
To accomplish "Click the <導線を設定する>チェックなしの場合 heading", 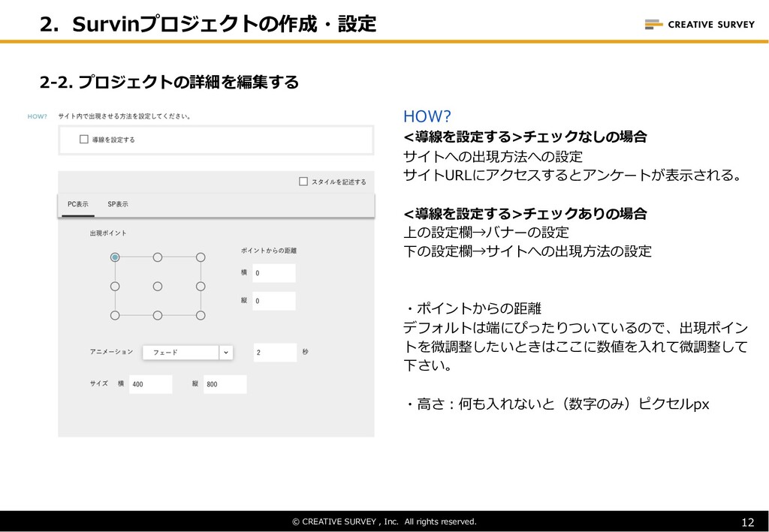I will coord(525,137).
